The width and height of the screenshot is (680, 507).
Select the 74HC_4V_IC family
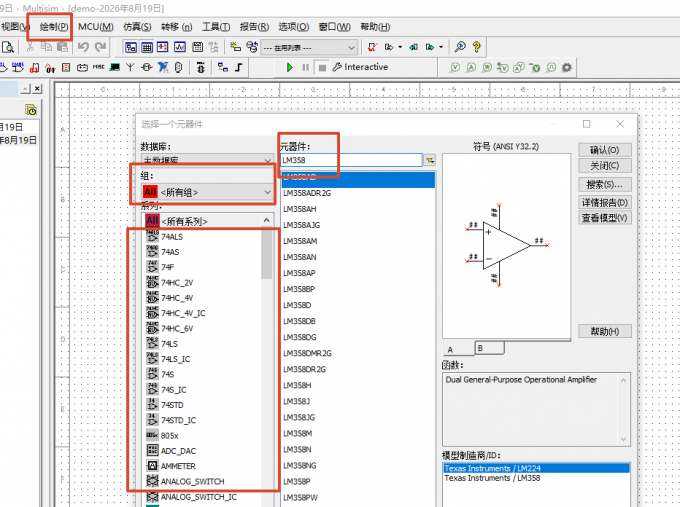click(203, 313)
